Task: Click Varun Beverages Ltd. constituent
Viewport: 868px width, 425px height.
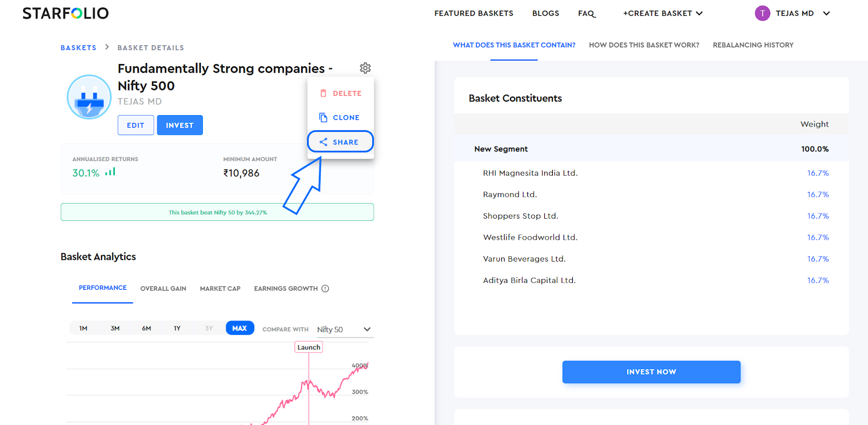Action: (x=524, y=259)
